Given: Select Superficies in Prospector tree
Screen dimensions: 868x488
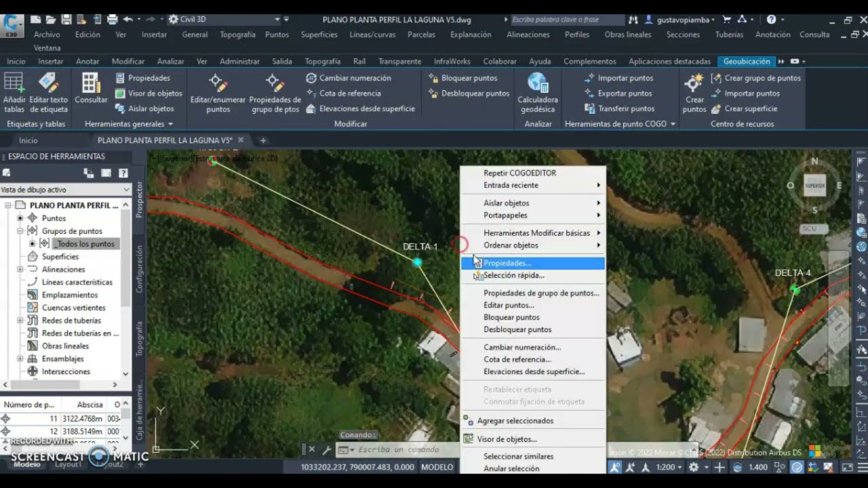Looking at the screenshot, I should pos(60,257).
